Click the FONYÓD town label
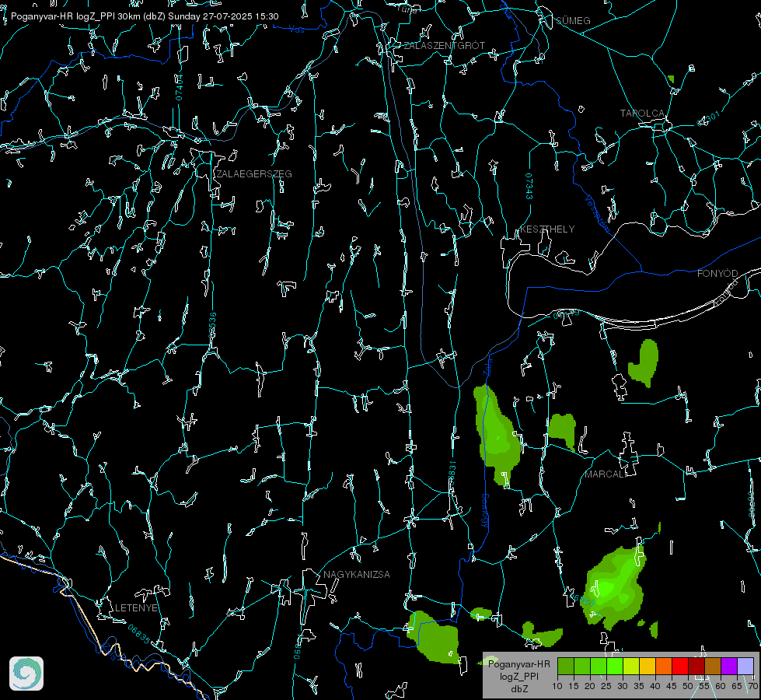Image resolution: width=761 pixels, height=700 pixels. (x=717, y=274)
